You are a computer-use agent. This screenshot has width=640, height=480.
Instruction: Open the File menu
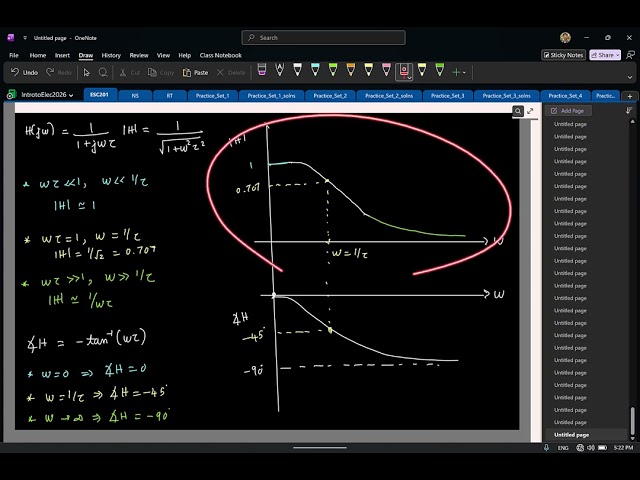(x=14, y=55)
